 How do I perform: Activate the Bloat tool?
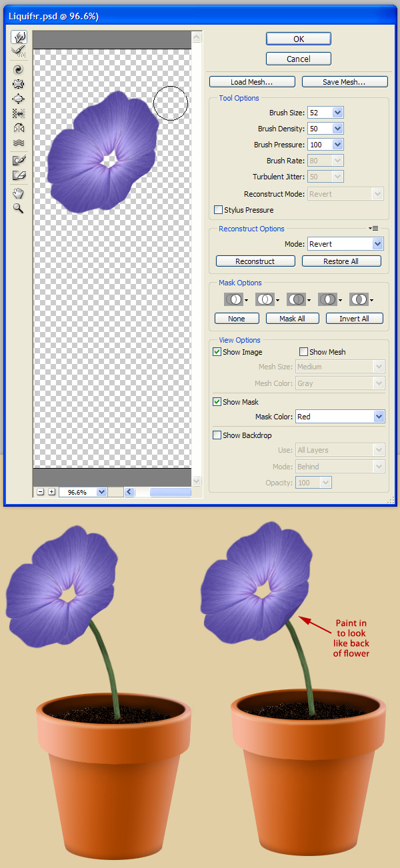coord(19,99)
